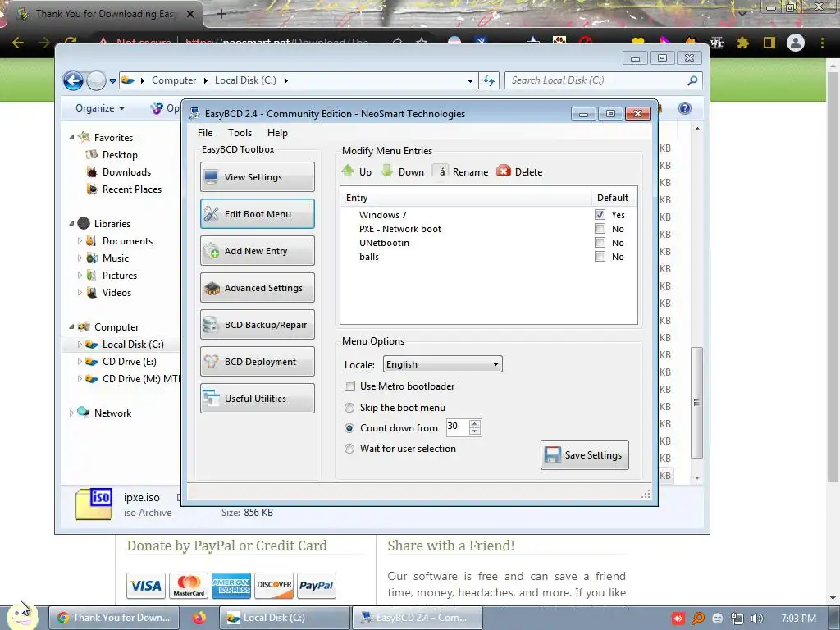Click Save Settings button
The width and height of the screenshot is (840, 630).
584,454
